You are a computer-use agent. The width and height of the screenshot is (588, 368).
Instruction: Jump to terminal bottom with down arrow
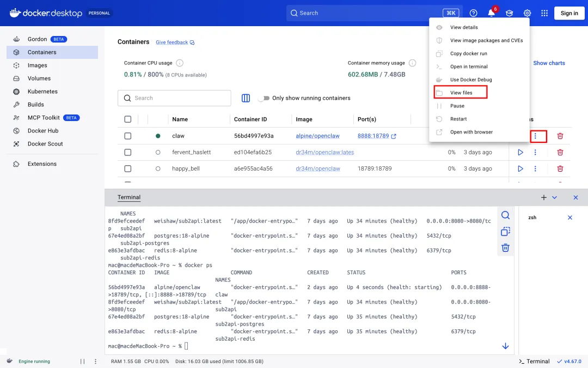[505, 346]
